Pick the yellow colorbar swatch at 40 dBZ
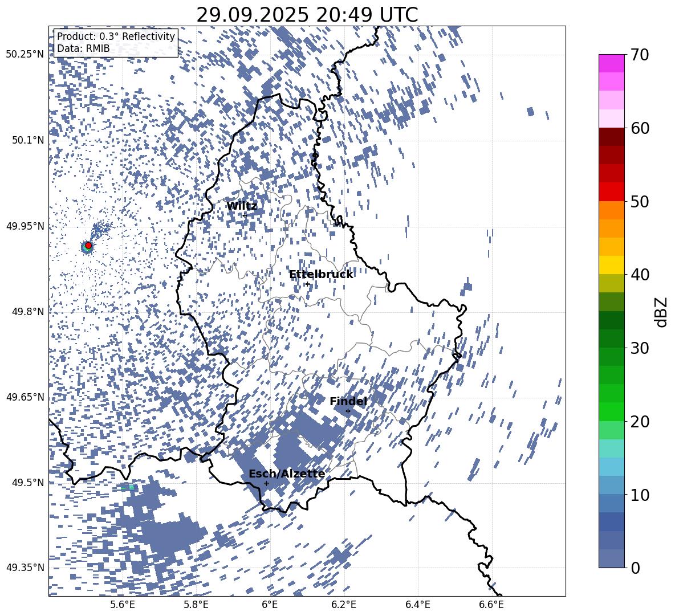 pos(611,266)
